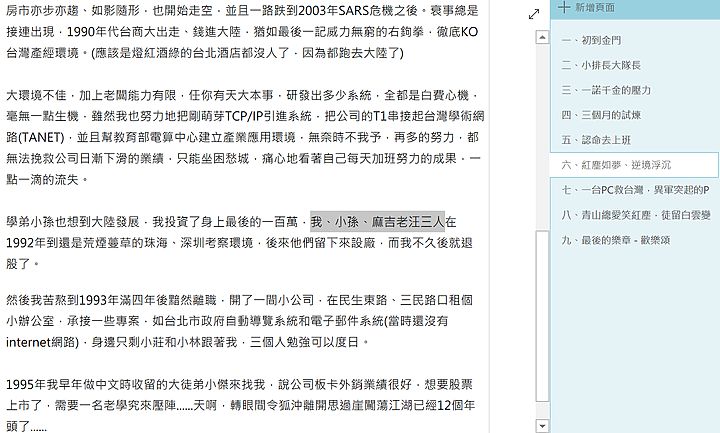The image size is (720, 433).
Task: Click text 點一滴的流失
Action: click(43, 180)
